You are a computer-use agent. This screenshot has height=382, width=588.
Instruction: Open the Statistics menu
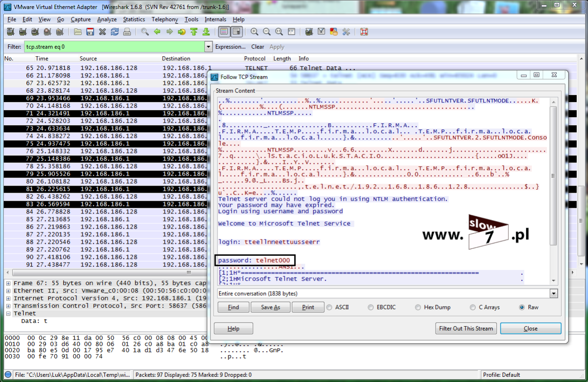coord(134,19)
